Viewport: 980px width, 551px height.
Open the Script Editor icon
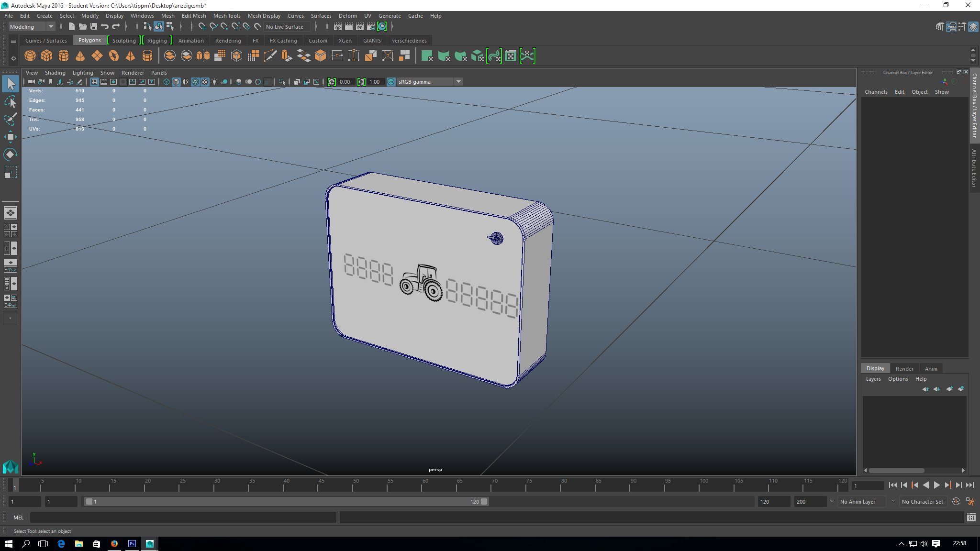coord(971,517)
